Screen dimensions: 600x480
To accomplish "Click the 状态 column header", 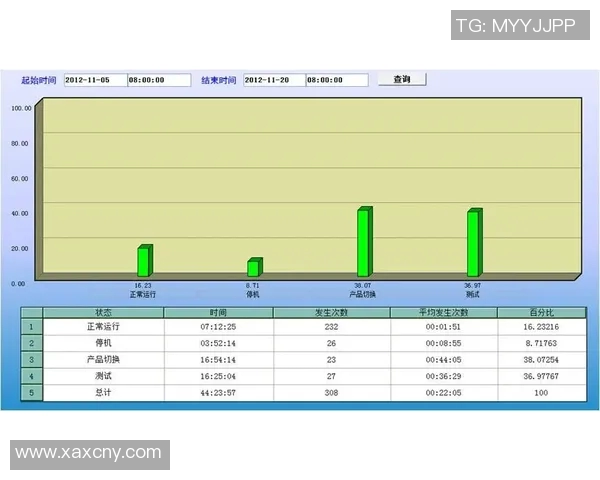I will coord(103,313).
